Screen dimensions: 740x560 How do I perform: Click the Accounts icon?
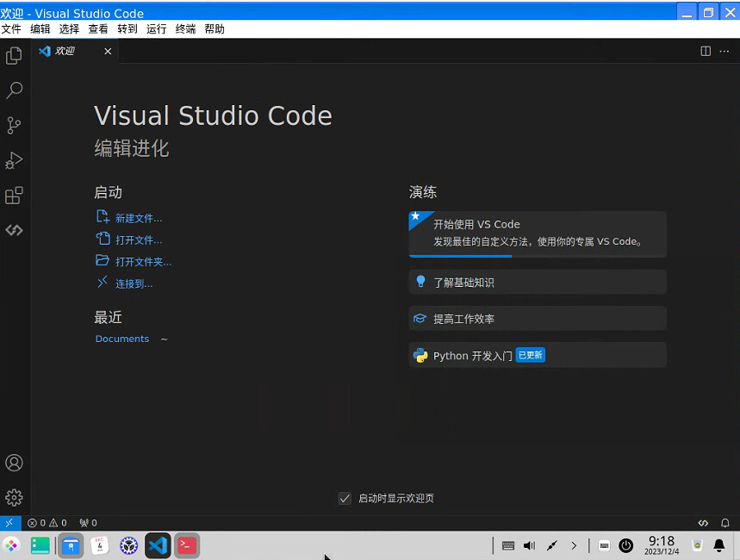tap(14, 463)
